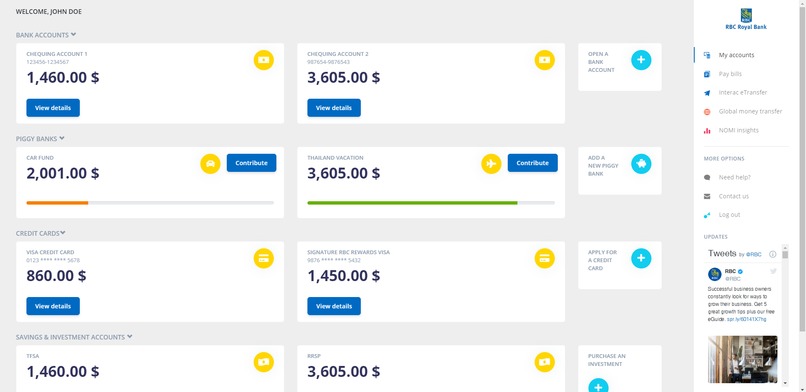Click the Interac eTransfer paper plane icon

[707, 93]
